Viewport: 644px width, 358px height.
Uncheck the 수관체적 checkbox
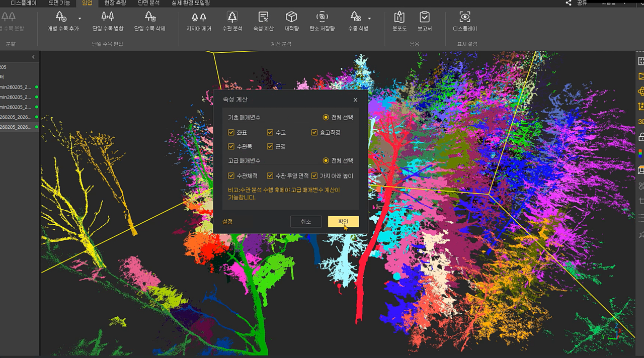231,176
